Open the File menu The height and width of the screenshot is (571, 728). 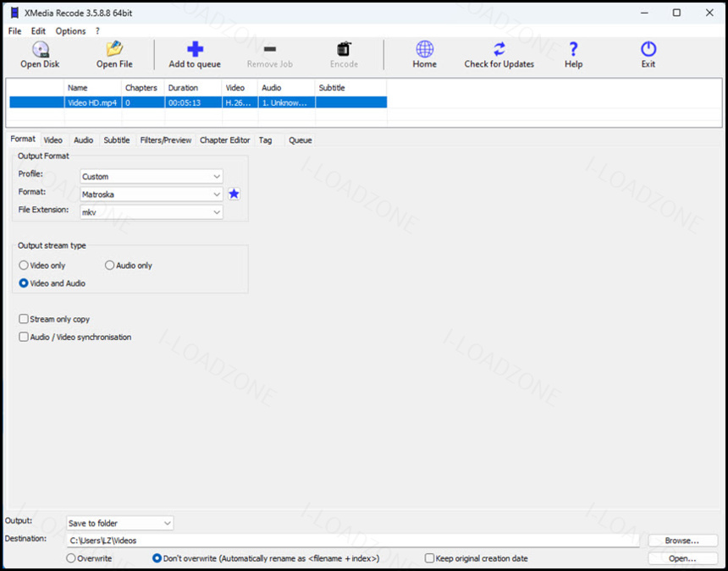coord(15,31)
